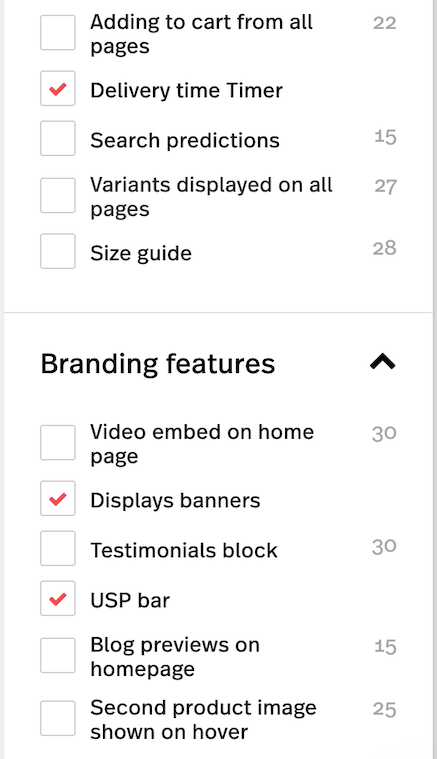
Task: Check Variants displayed on all pages
Action: [x=58, y=196]
